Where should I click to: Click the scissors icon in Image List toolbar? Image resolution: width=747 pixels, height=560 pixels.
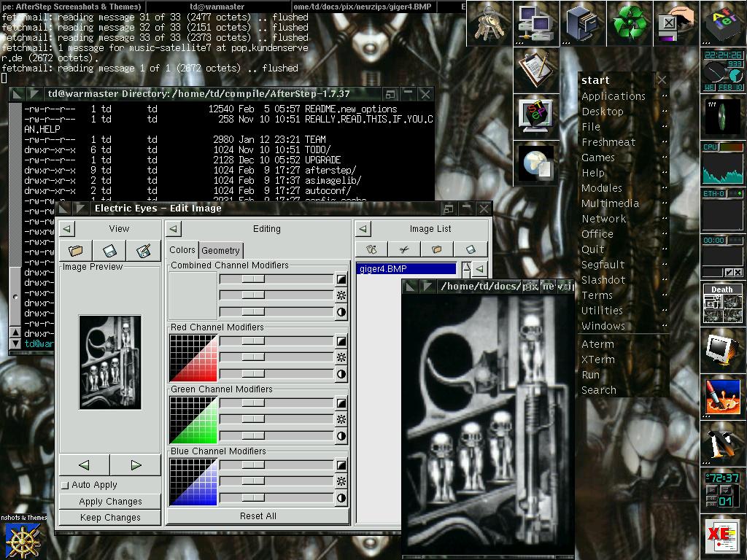pos(404,249)
